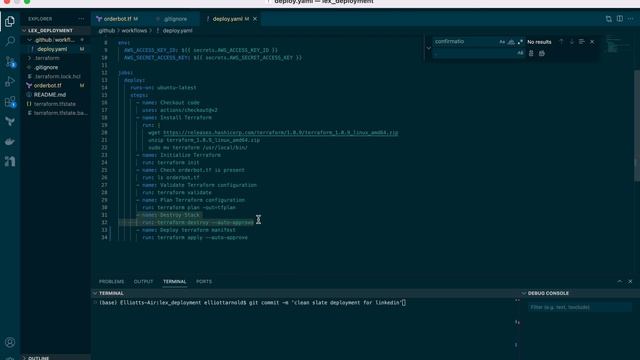Close the find widget
The height and width of the screenshot is (360, 640).
click(592, 42)
